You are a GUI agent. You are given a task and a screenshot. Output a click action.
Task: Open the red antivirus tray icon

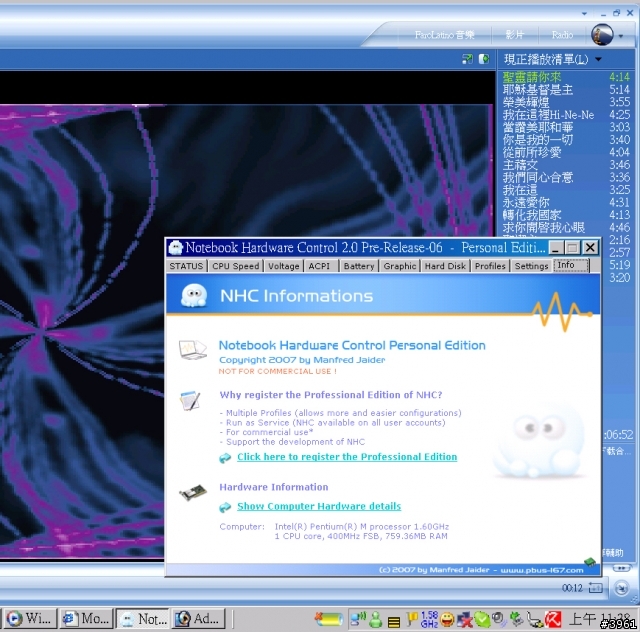[x=553, y=620]
